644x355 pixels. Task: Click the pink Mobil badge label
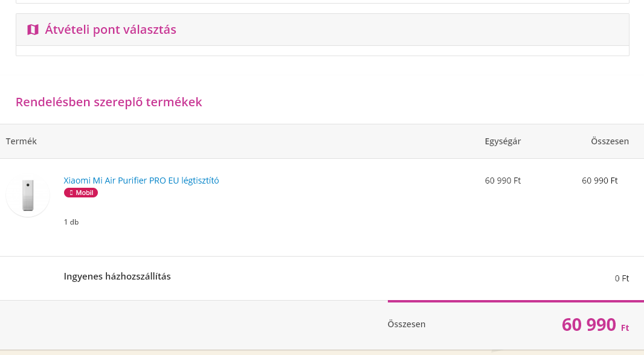coord(81,193)
